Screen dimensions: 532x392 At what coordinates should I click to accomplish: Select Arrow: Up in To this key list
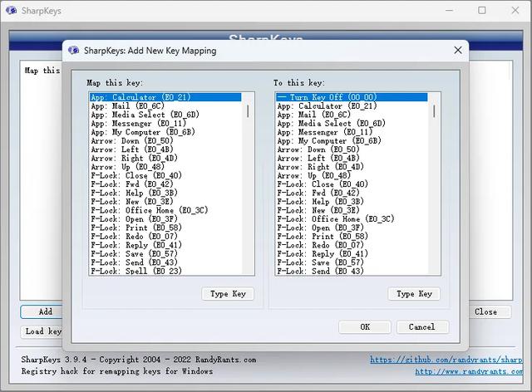352,176
